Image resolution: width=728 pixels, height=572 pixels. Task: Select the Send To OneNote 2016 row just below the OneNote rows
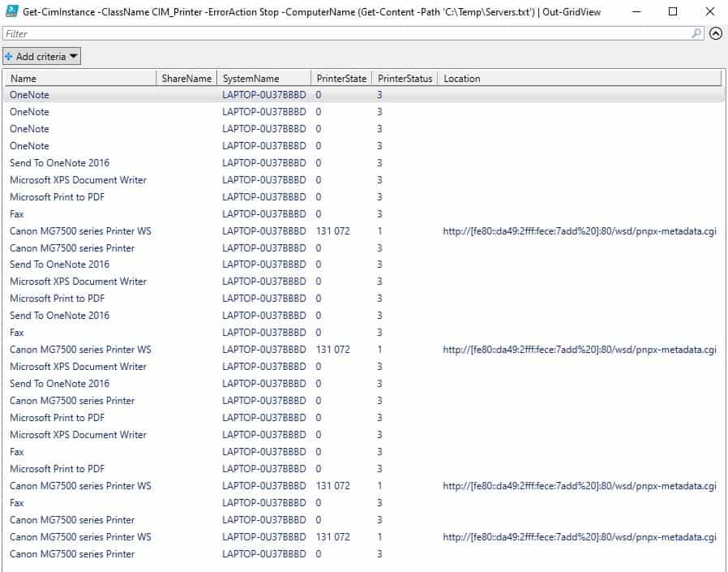(365, 162)
